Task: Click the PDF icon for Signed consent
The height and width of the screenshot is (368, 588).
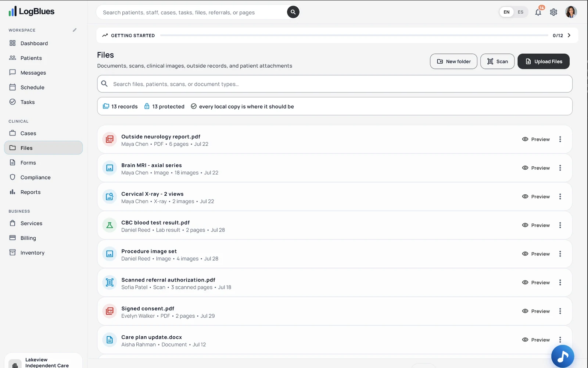Action: (110, 311)
